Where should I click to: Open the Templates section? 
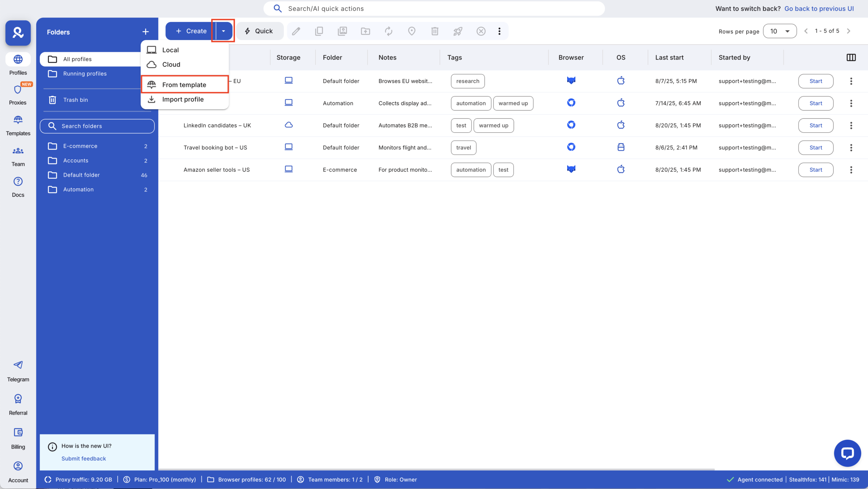[x=18, y=125]
